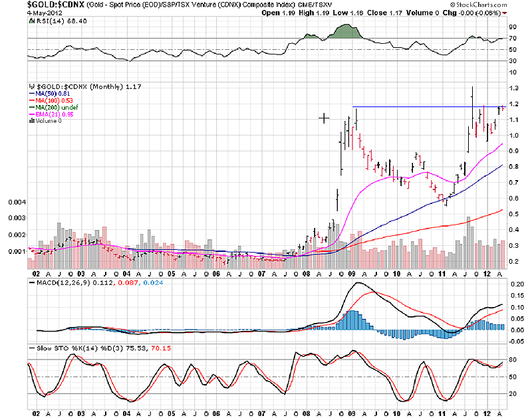This screenshot has height=418, width=532.
Task: Click the MA(200) undef legend entry
Action: point(54,107)
